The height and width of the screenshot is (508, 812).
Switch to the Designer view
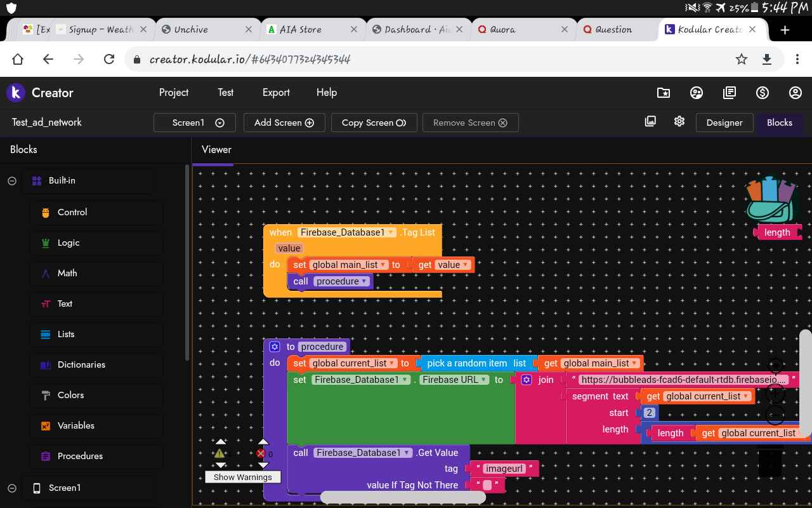point(724,123)
